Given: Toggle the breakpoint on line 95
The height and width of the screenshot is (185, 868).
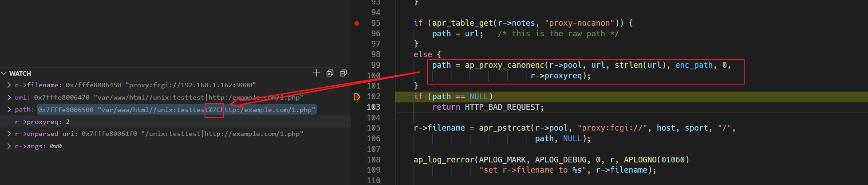Looking at the screenshot, I should pos(357,23).
